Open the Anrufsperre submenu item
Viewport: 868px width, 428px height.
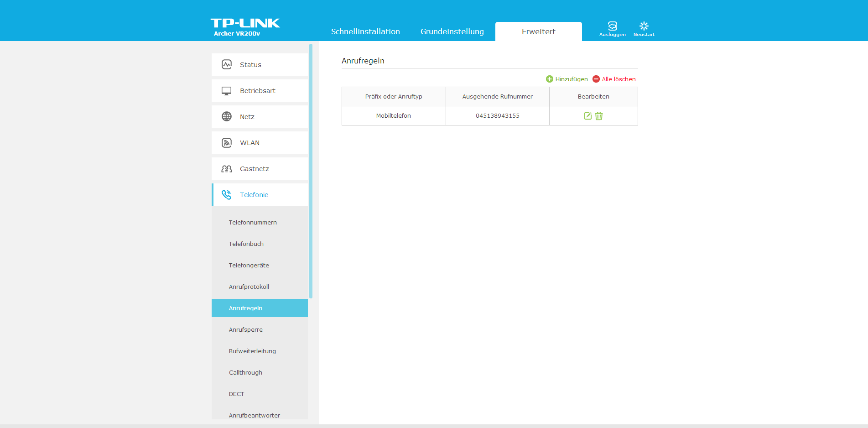pyautogui.click(x=246, y=330)
